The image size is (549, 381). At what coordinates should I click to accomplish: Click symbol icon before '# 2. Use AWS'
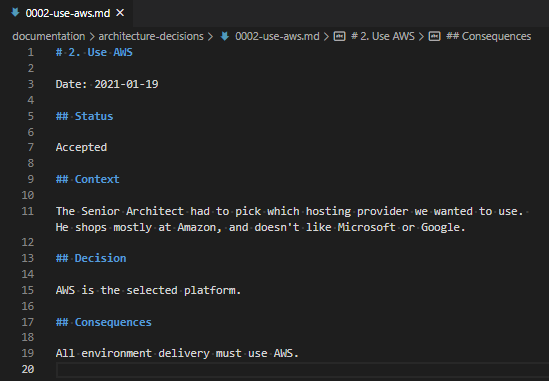click(x=339, y=36)
